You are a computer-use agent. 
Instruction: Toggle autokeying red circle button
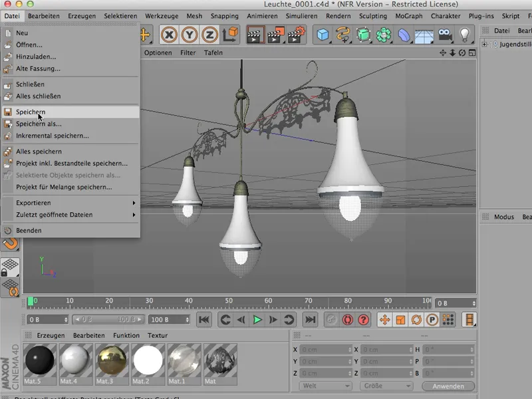coord(347,320)
